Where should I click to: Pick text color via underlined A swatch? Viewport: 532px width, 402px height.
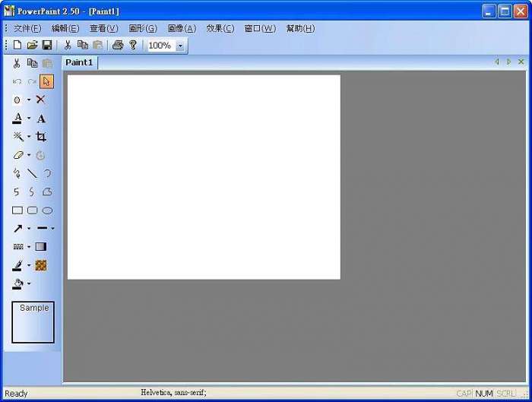pyautogui.click(x=17, y=119)
